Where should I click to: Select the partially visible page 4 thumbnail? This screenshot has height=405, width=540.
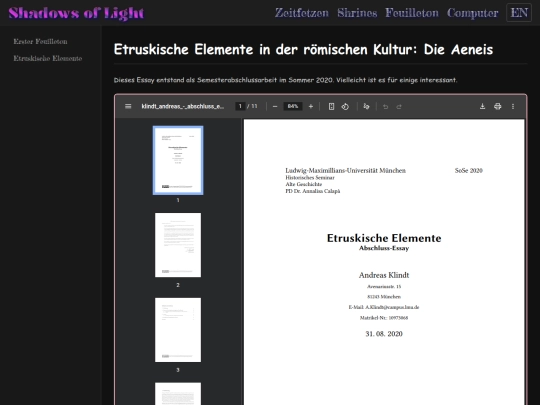[178, 394]
